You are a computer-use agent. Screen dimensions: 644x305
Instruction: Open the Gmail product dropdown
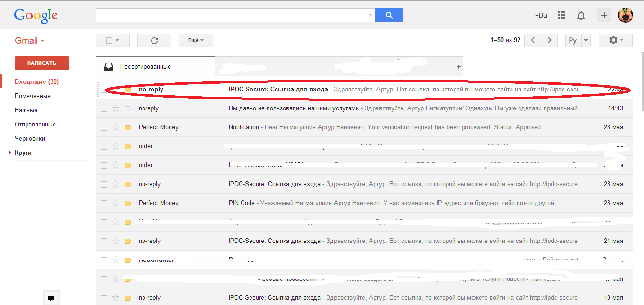tap(29, 40)
